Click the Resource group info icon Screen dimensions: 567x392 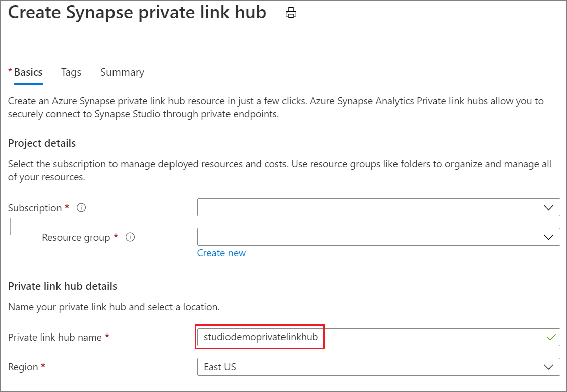tap(130, 237)
